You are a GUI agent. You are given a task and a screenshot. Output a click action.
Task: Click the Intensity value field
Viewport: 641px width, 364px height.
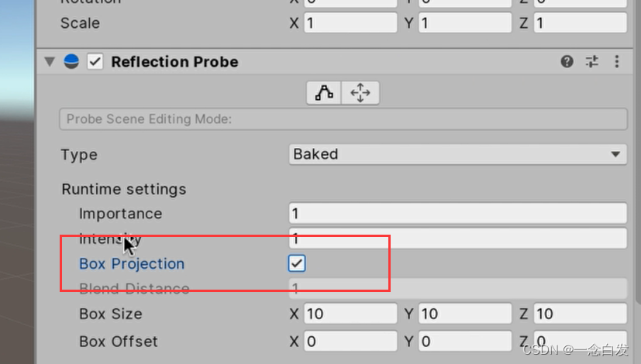click(x=457, y=238)
